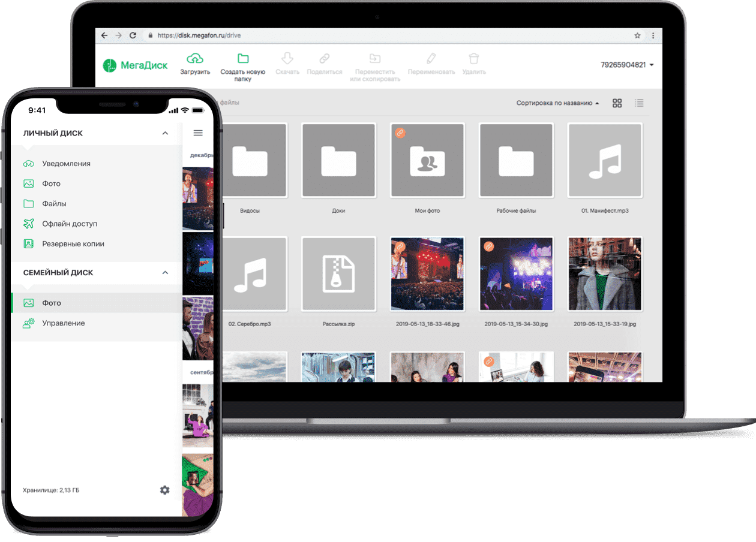Viewport: 756px width, 542px height.
Task: Open the Мои фото shared folder
Action: (427, 161)
